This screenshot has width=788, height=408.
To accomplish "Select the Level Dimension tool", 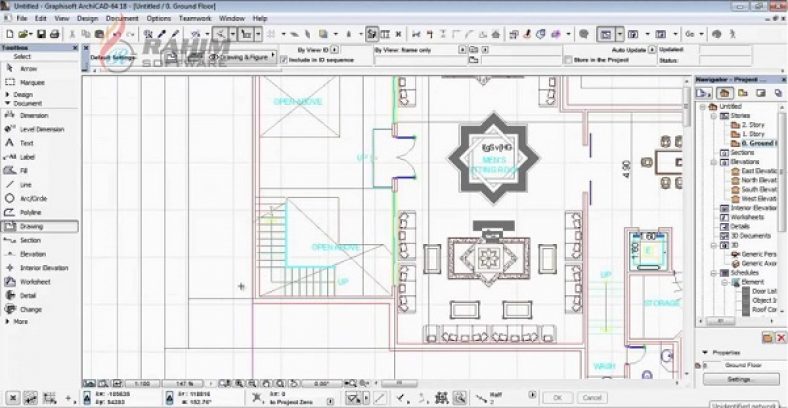I will pos(40,129).
